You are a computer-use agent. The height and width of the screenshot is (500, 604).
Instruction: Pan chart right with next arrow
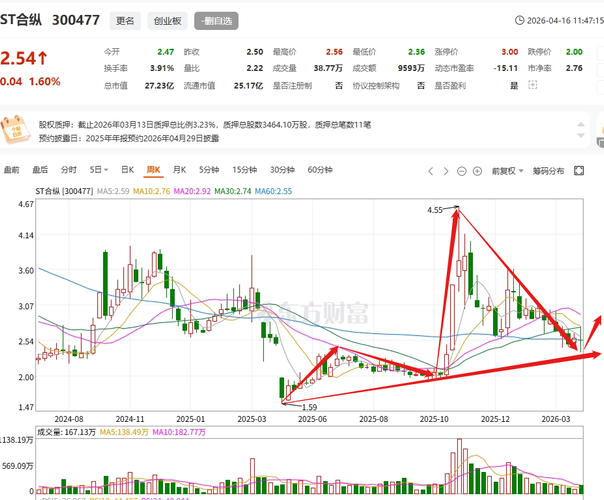446,171
